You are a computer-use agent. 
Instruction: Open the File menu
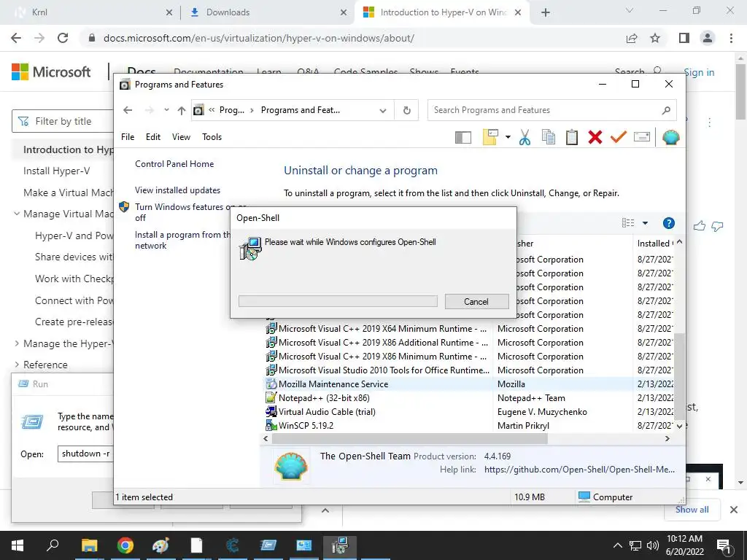click(128, 137)
